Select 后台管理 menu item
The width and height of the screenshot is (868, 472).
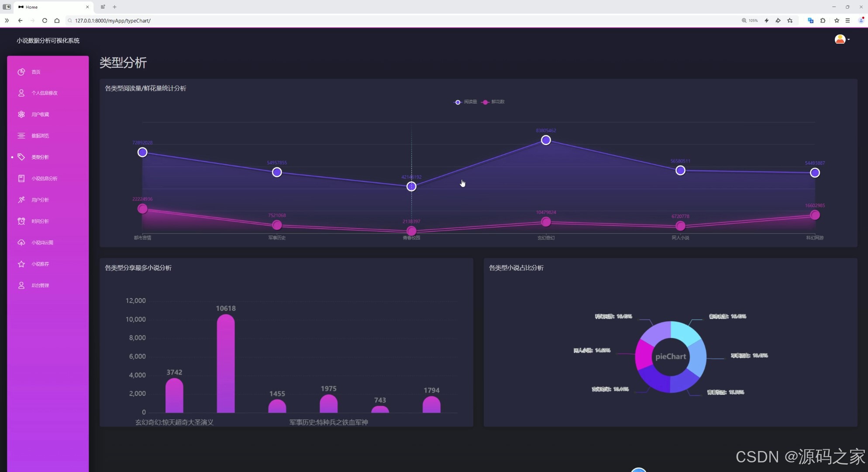tap(40, 285)
